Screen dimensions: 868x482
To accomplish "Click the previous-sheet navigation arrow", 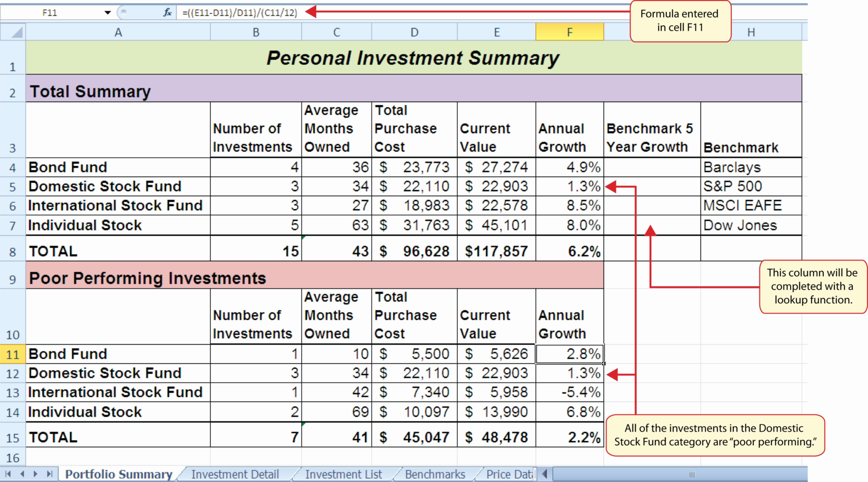I will (22, 474).
